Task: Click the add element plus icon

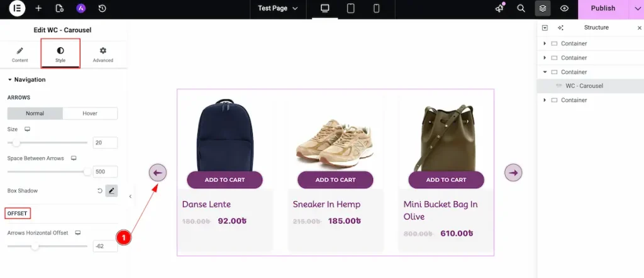Action: [38, 9]
